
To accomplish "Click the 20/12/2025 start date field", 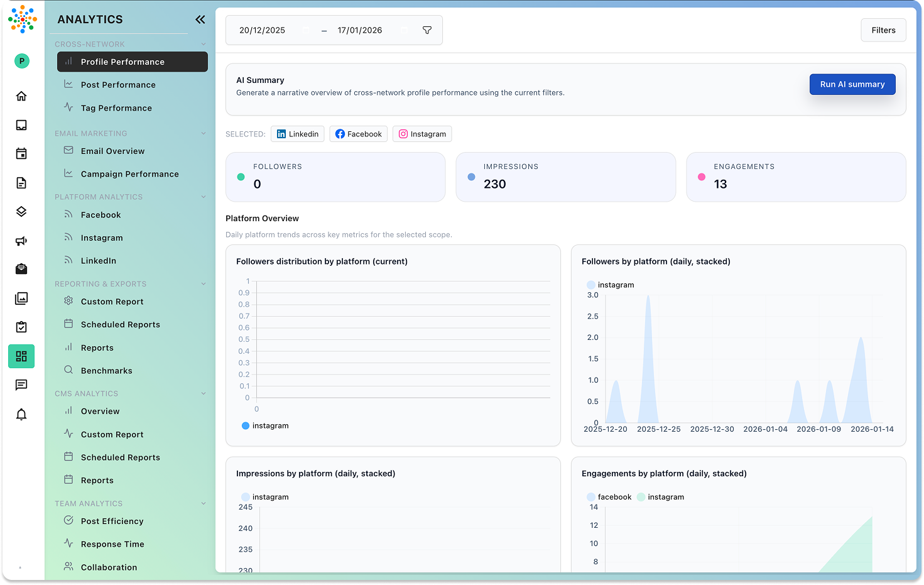I will pyautogui.click(x=262, y=30).
